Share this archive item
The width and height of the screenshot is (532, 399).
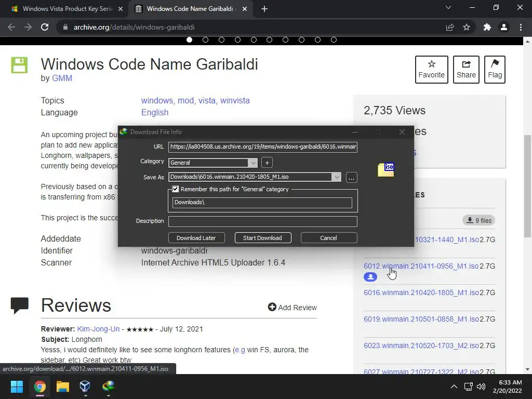pyautogui.click(x=466, y=70)
